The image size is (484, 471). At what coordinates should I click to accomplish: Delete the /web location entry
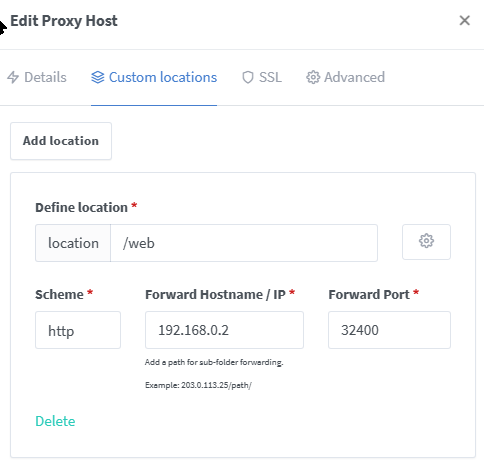55,421
